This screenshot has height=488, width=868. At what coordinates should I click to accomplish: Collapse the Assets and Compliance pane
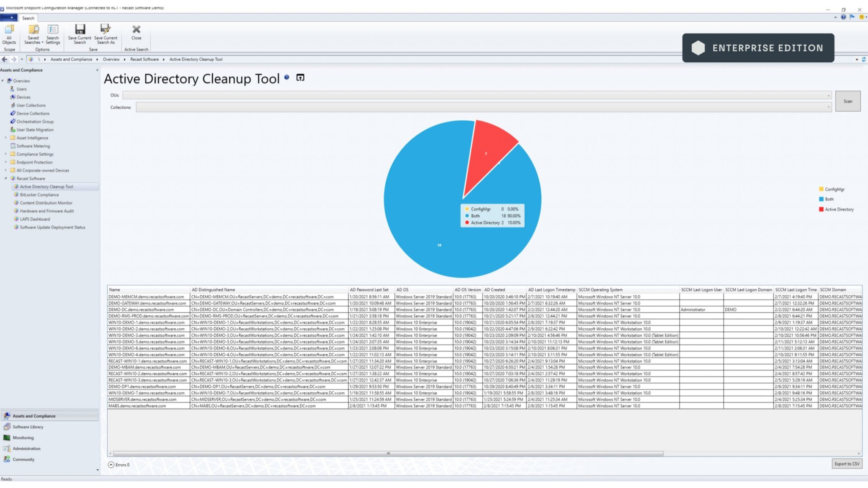click(x=97, y=70)
